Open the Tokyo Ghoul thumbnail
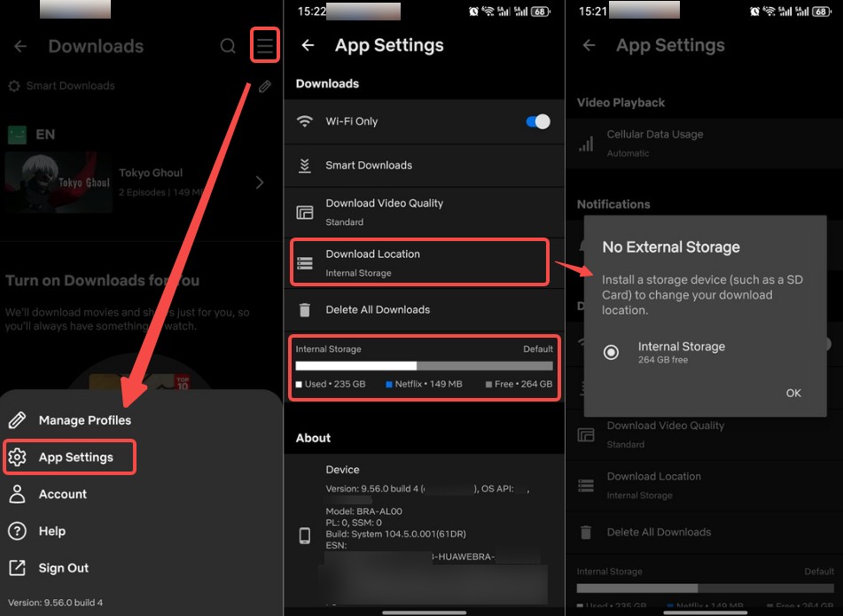The height and width of the screenshot is (616, 843). coord(59,182)
